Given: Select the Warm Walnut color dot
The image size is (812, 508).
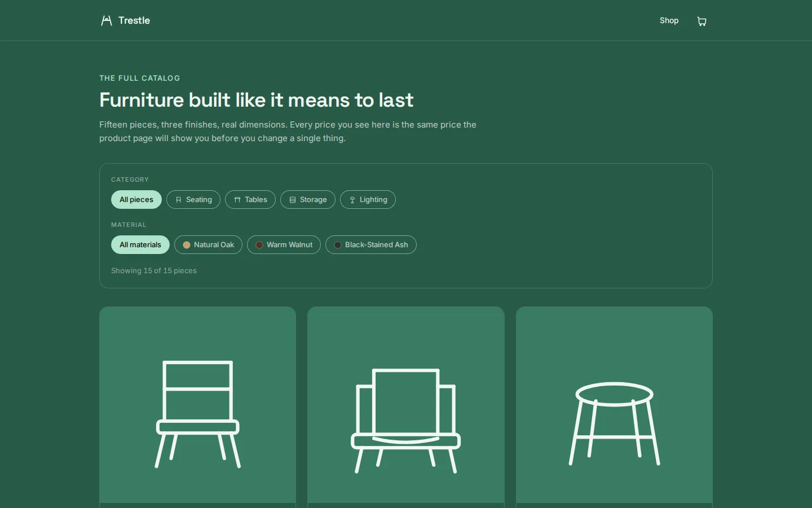Looking at the screenshot, I should click(259, 245).
